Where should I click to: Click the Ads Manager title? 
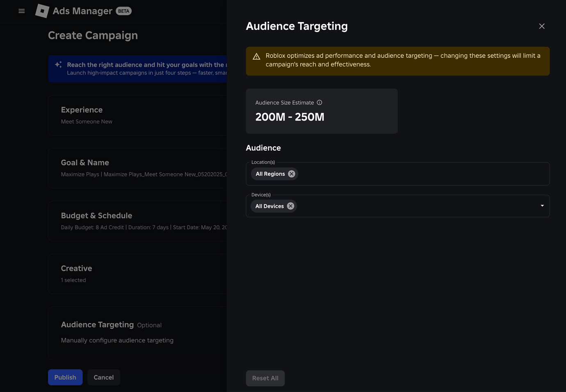click(x=82, y=11)
